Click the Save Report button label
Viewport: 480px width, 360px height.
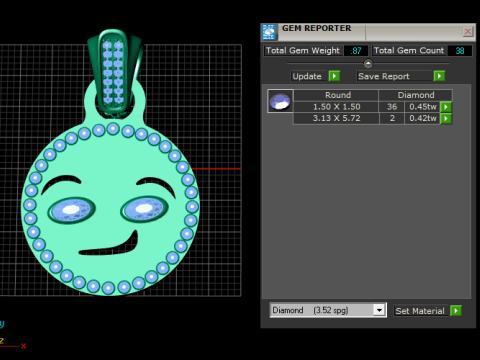384,76
